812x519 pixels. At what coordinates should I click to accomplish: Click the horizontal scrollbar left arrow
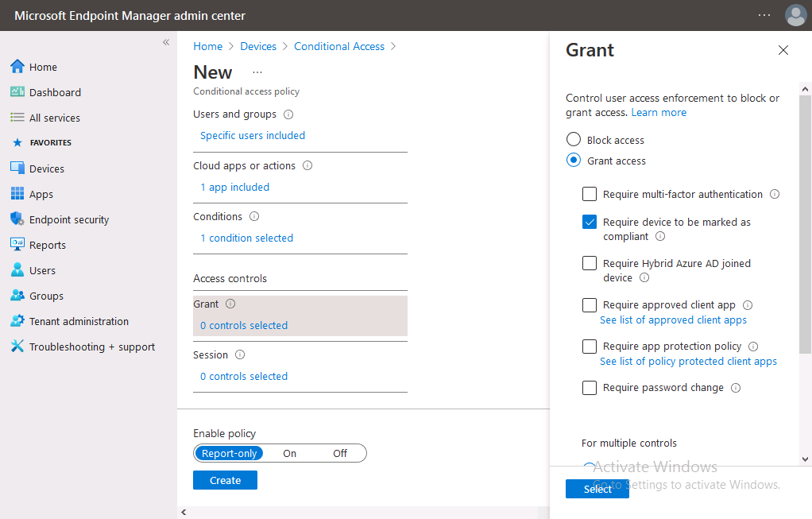click(184, 513)
